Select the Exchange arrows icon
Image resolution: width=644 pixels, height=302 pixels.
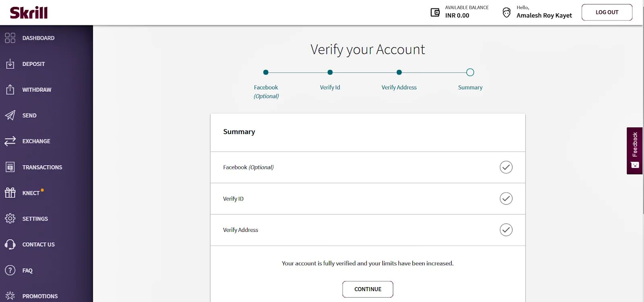click(10, 141)
